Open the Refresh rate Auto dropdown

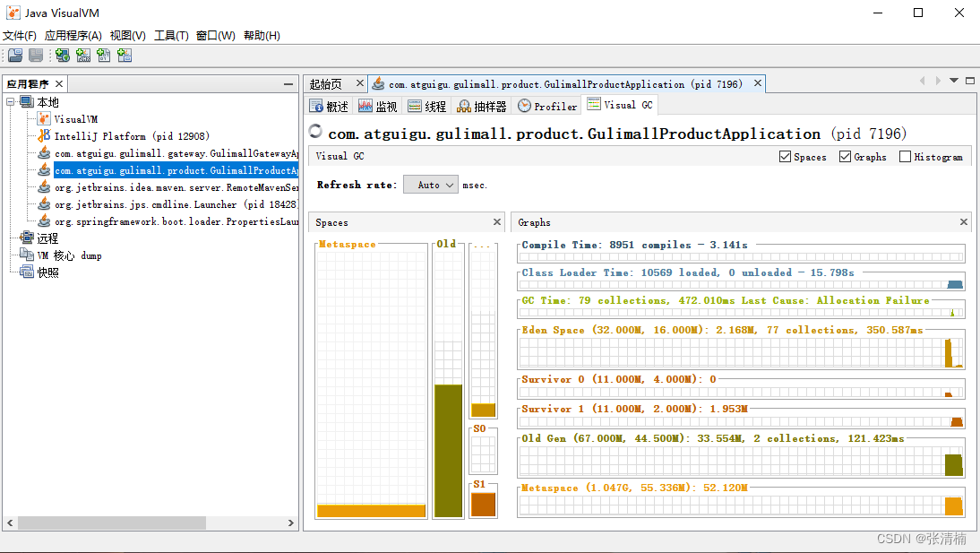[431, 185]
